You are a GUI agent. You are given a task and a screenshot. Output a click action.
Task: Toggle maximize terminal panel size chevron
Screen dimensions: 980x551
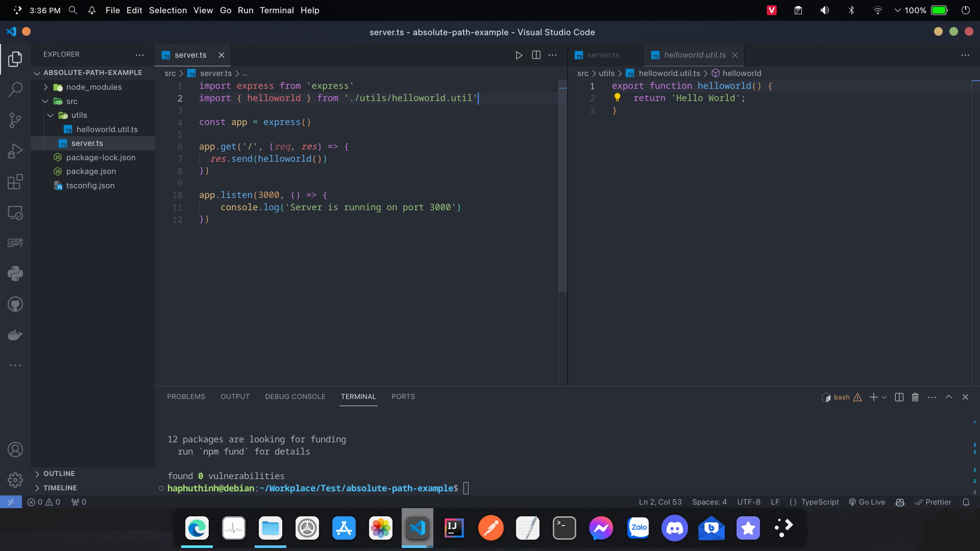click(948, 397)
